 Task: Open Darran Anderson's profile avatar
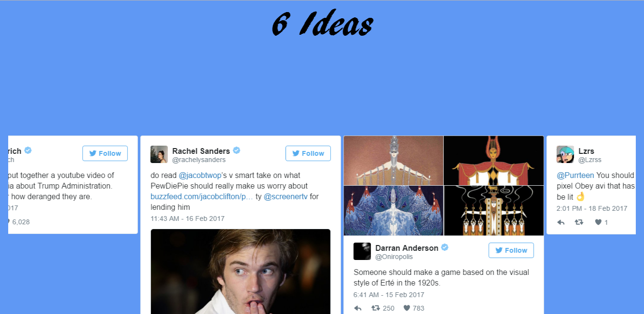362,251
